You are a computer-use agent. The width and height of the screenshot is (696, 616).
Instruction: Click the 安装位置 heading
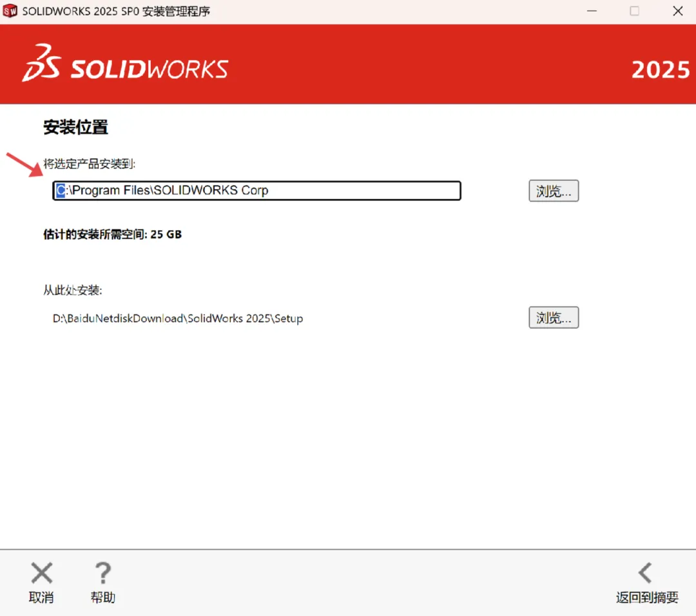[75, 127]
